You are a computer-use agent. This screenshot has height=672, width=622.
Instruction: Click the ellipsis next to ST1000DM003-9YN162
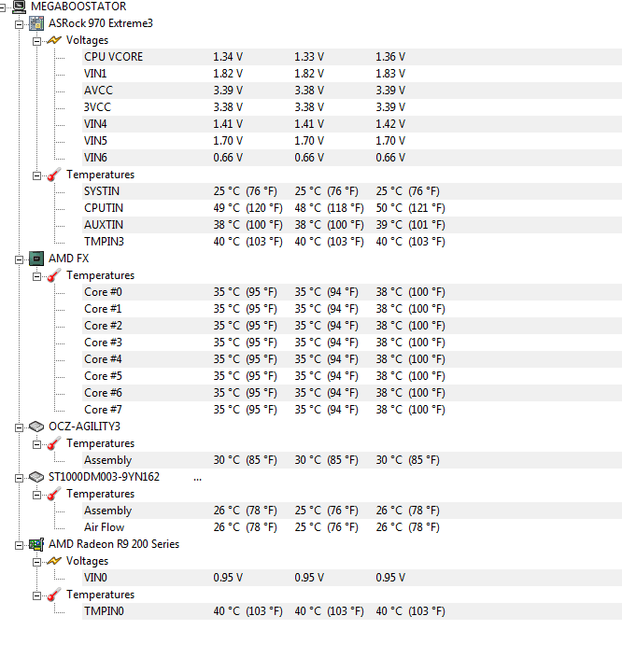(x=197, y=480)
